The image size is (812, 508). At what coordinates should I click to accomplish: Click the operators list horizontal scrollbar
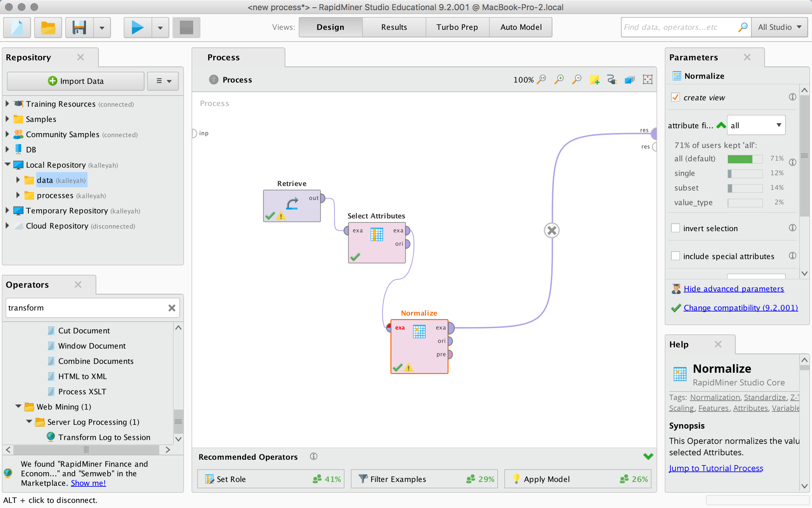tap(87, 450)
